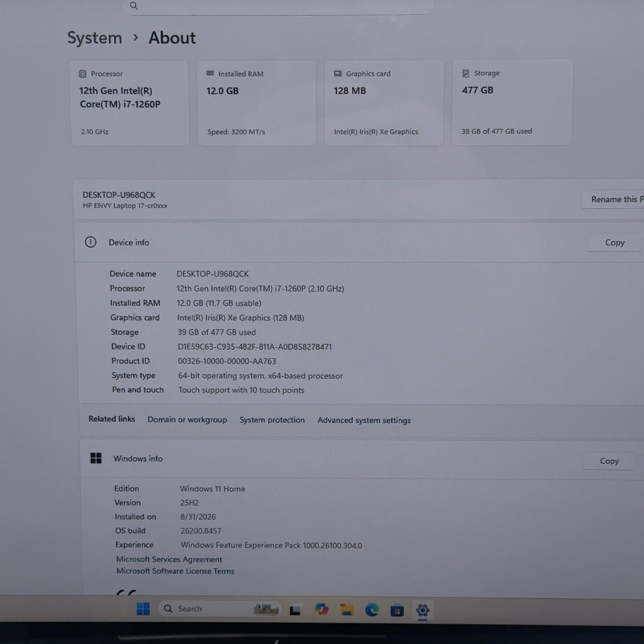
Task: Click the Storage card drive icon
Action: pos(466,73)
